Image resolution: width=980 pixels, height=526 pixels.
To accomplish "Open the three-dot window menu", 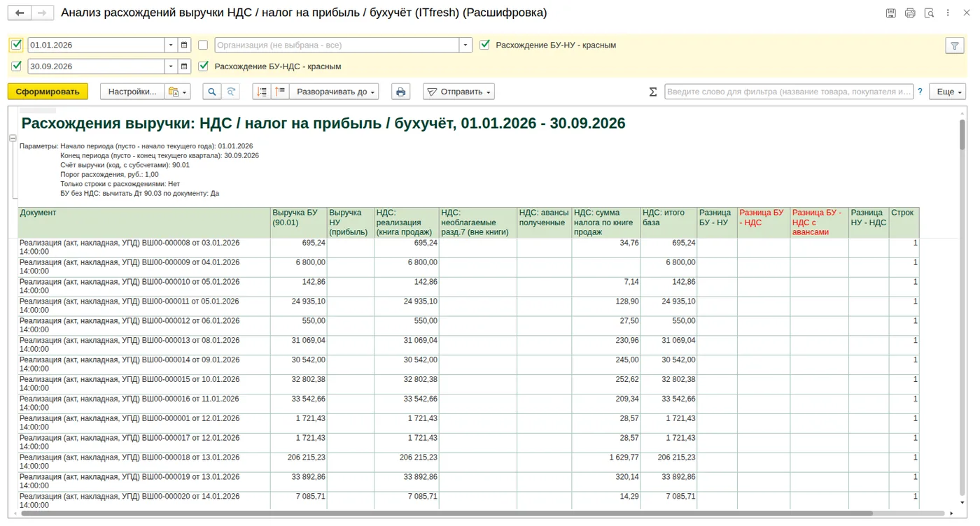I will click(948, 13).
